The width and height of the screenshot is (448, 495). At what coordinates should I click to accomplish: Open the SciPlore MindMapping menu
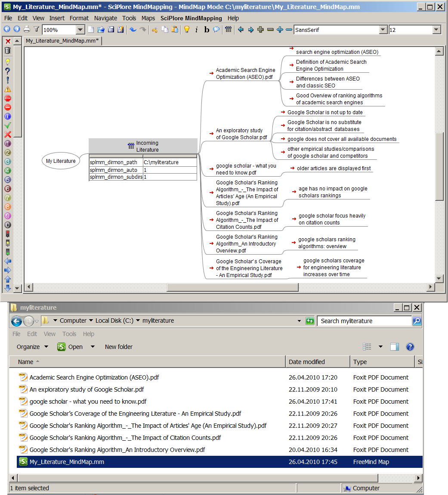(191, 19)
